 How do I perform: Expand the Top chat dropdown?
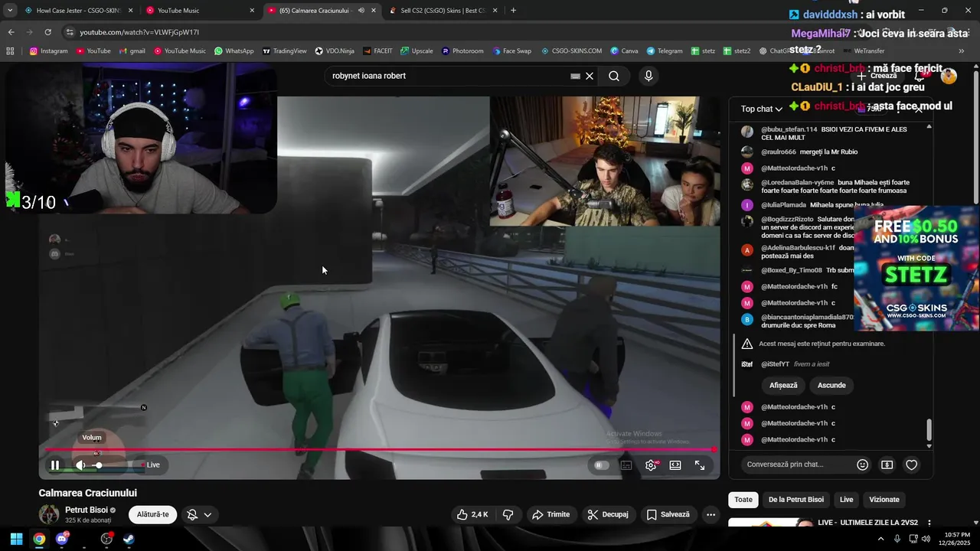761,109
